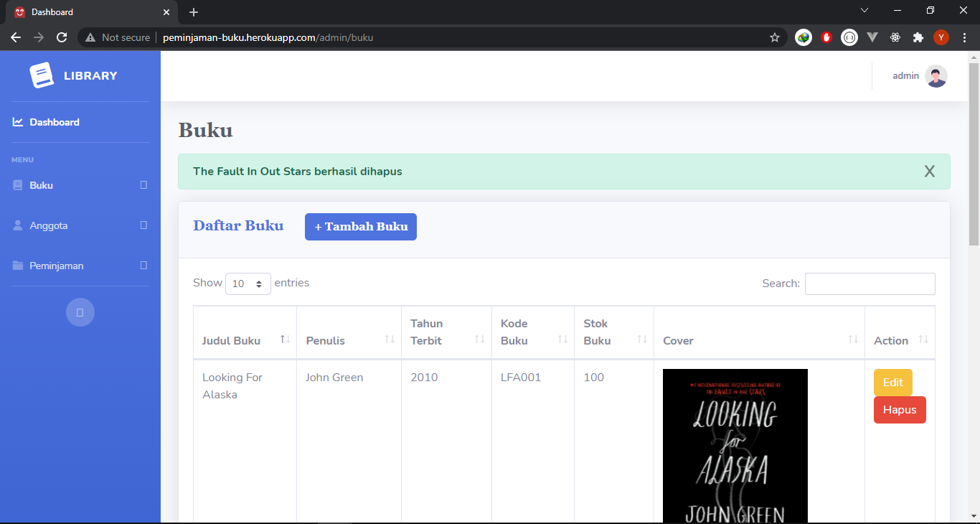Screen dimensions: 980x524
Task: Click inside the Search input field
Action: click(x=870, y=284)
